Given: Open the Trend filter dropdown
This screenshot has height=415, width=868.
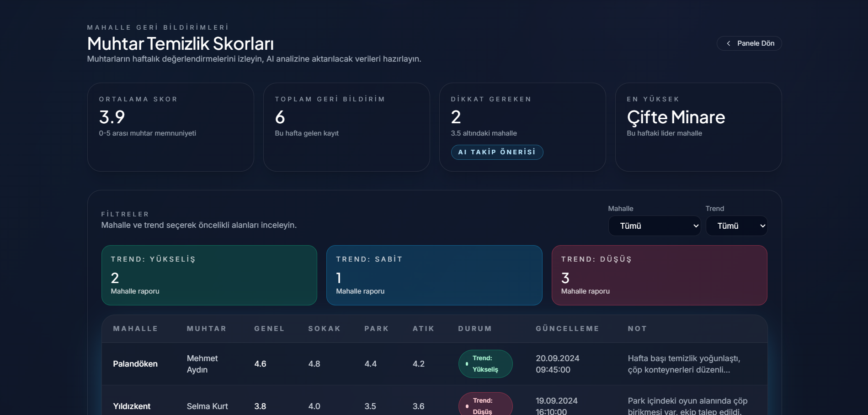Looking at the screenshot, I should [x=736, y=226].
